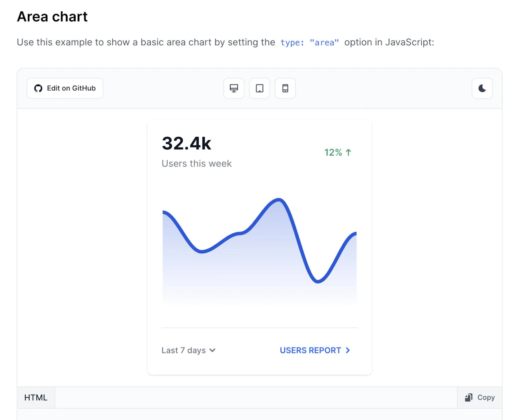Click the Area chart heading
521x420 pixels.
52,17
